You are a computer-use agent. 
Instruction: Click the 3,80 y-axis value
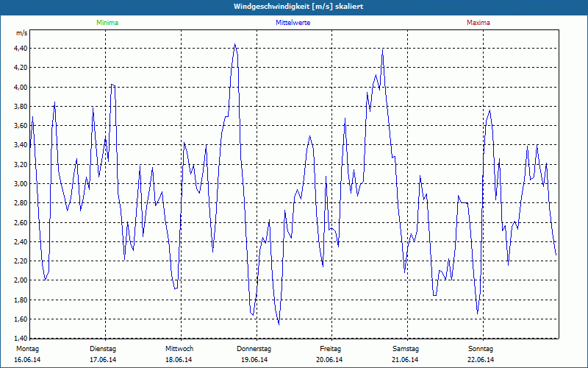coord(21,106)
